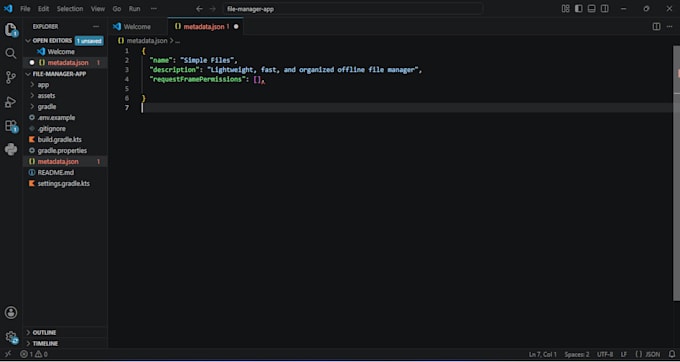Click the editor vertical scrollbar
Screen dimensions: 680x362
(x=677, y=173)
